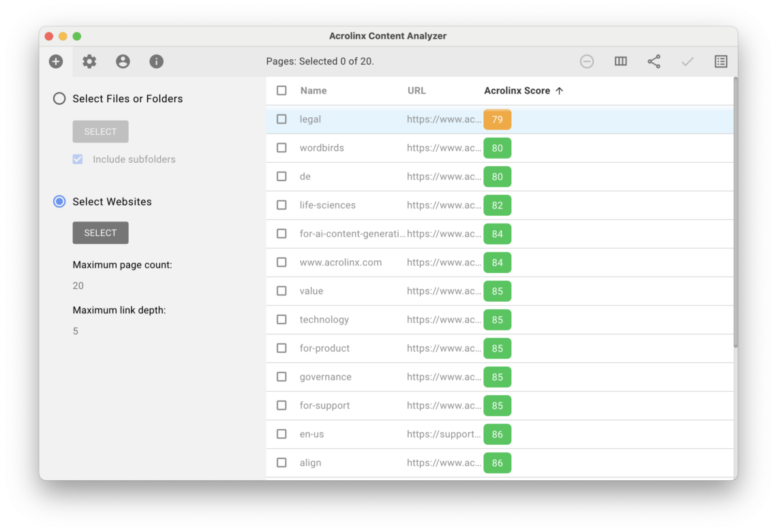
Task: Sort by the Acrolinx Score column arrow
Action: click(x=560, y=91)
